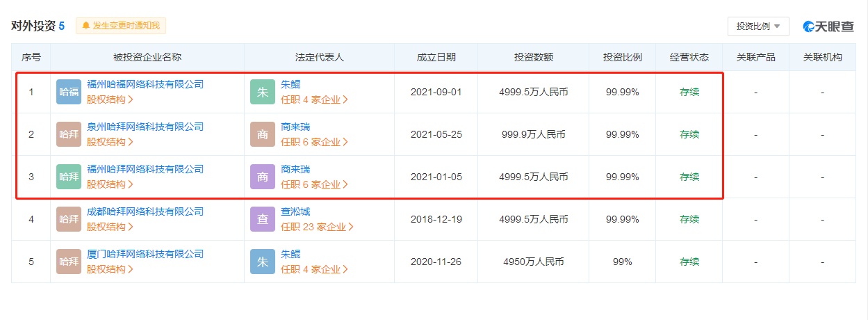This screenshot has height=320, width=868.
Task: Click the 投资数额 column header
Action: tap(534, 57)
